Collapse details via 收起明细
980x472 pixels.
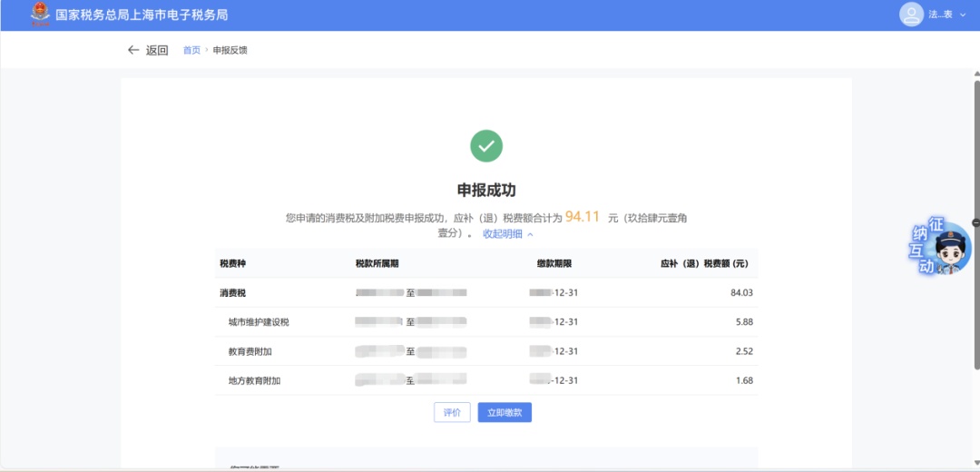(502, 234)
